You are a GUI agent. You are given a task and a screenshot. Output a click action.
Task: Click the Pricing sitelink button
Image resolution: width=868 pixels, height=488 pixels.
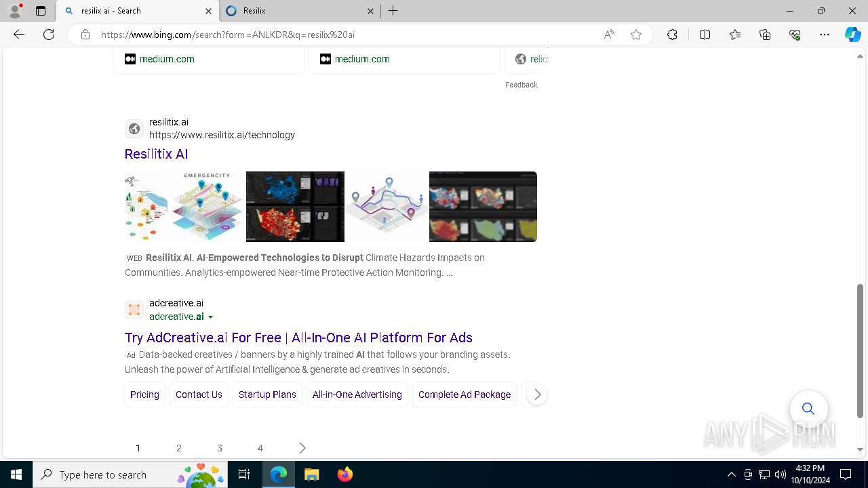(144, 394)
